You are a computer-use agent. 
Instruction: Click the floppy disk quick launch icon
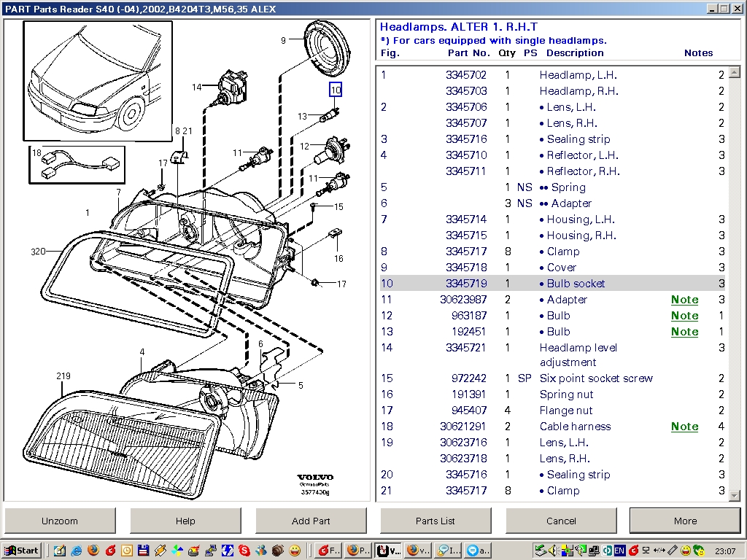pyautogui.click(x=144, y=551)
